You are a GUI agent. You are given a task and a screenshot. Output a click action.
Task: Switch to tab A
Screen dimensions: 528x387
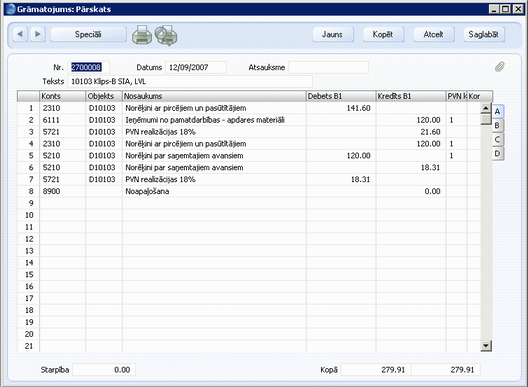[497, 111]
